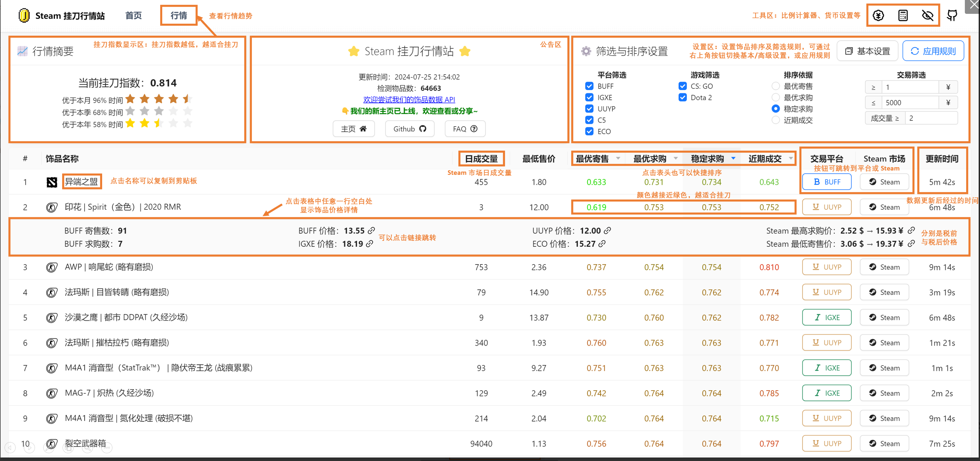Click the 日成交量 column header
Screen dimensions: 980x461
(481, 159)
